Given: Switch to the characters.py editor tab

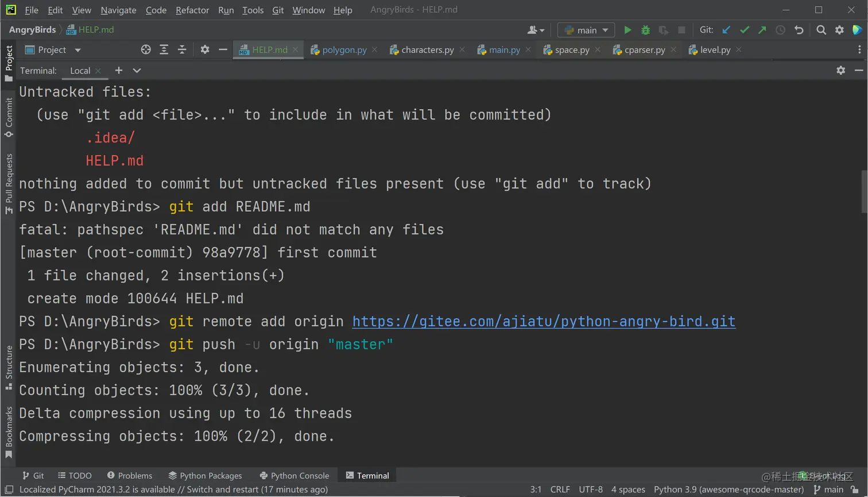Looking at the screenshot, I should pos(427,50).
